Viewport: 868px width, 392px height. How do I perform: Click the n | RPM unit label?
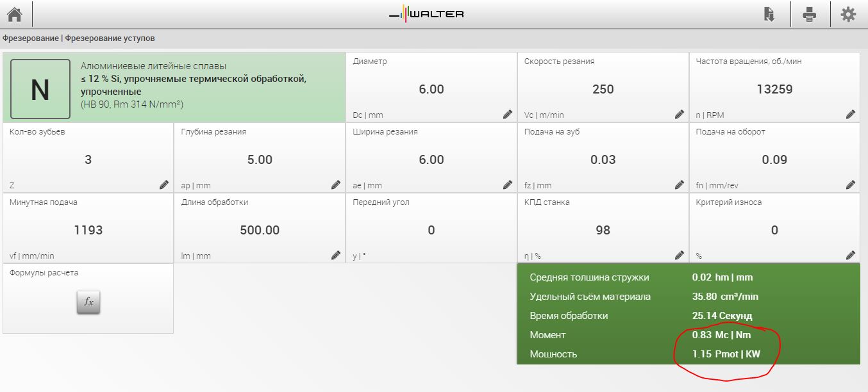click(710, 115)
